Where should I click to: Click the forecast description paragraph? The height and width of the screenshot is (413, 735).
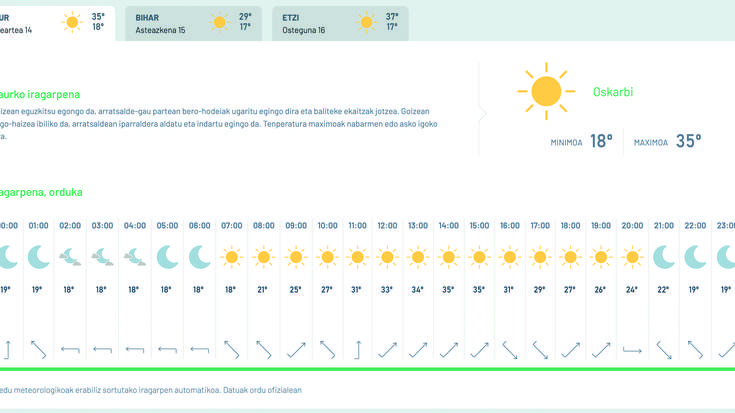(x=218, y=124)
